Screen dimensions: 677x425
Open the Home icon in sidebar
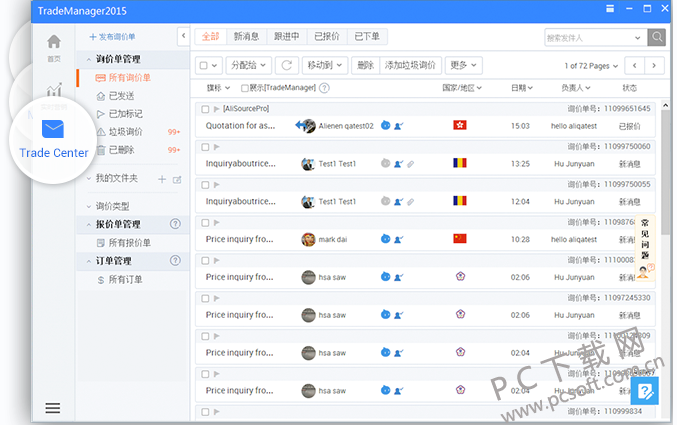click(x=54, y=42)
